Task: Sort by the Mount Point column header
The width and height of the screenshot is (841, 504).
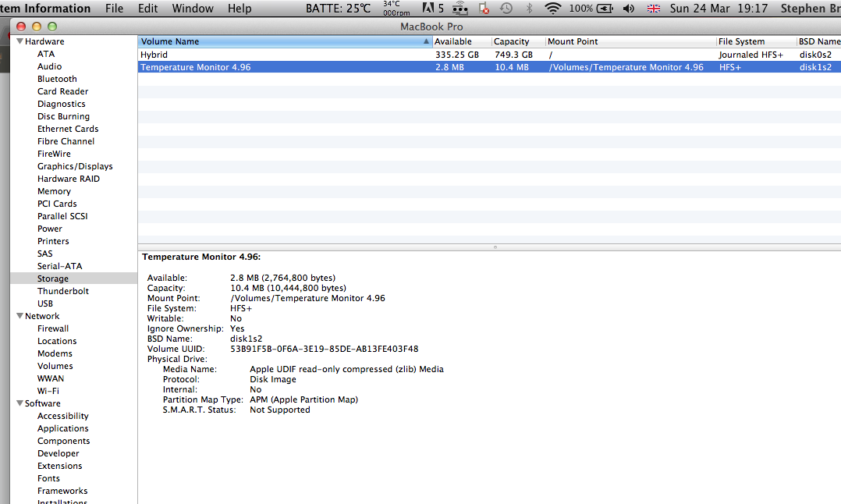Action: click(630, 41)
